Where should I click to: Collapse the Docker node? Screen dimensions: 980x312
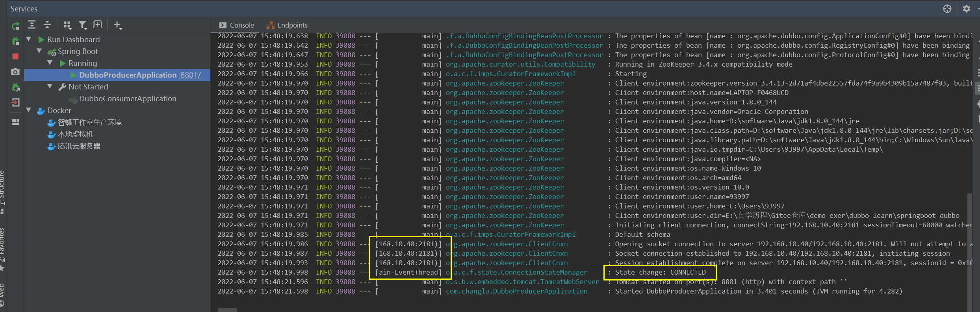[29, 110]
